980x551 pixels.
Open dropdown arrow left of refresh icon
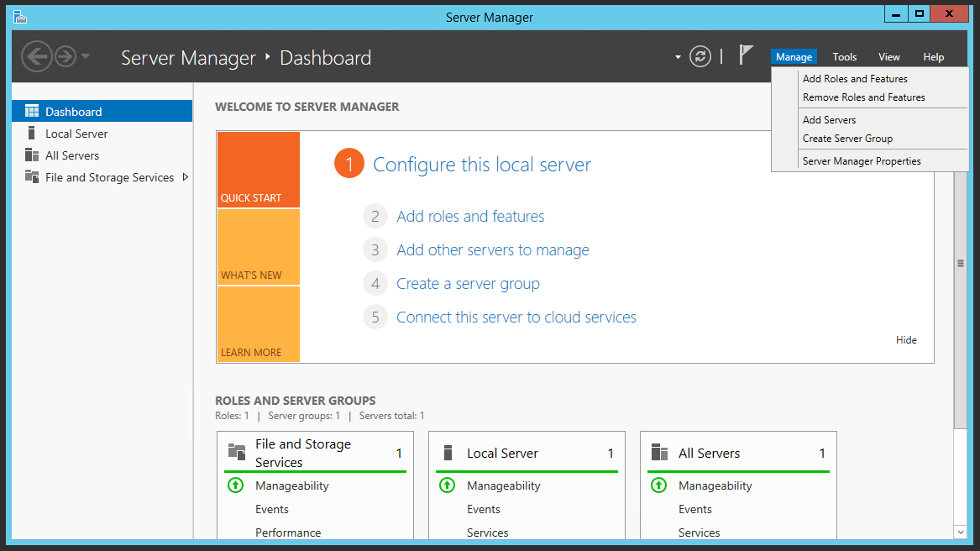[x=678, y=57]
